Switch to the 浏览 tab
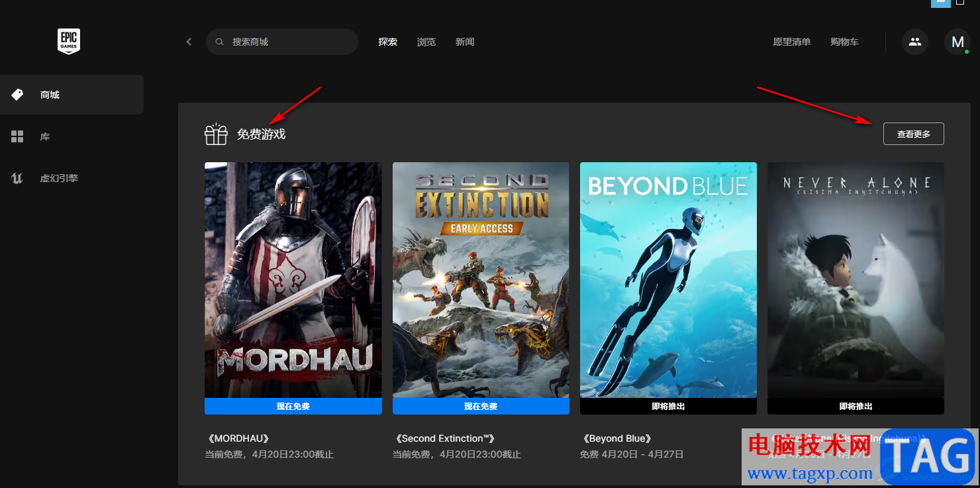This screenshot has width=980, height=488. (x=426, y=42)
